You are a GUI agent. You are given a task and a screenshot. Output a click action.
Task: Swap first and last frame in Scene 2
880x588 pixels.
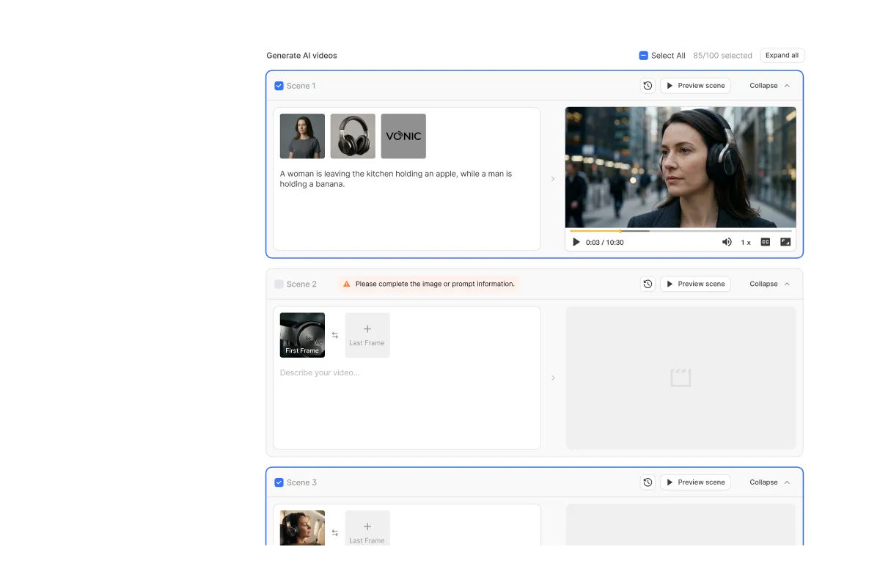[335, 335]
